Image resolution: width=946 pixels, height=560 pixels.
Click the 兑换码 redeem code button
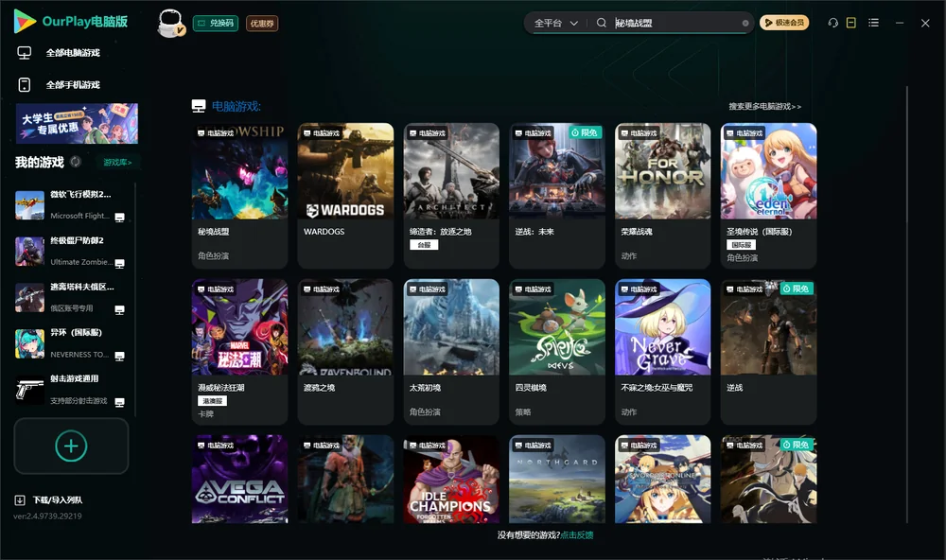216,23
